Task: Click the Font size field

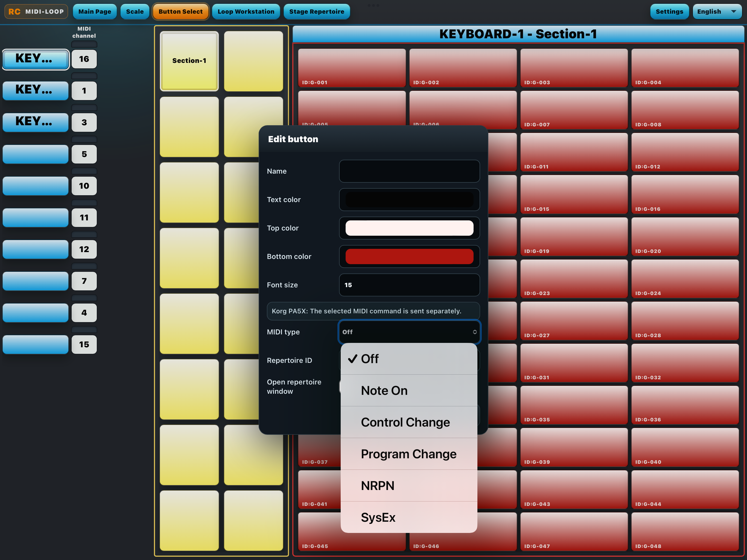Action: coord(409,285)
